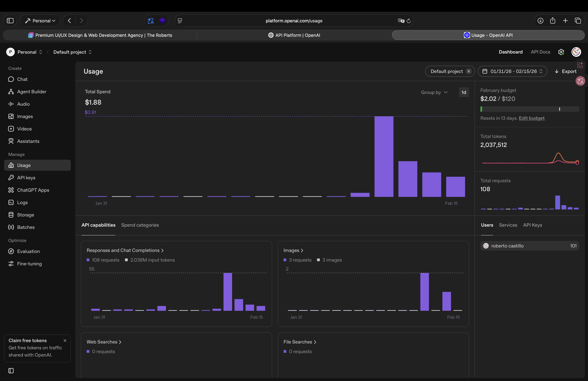Go to API keys page
Image resolution: width=588 pixels, height=381 pixels.
(x=26, y=178)
